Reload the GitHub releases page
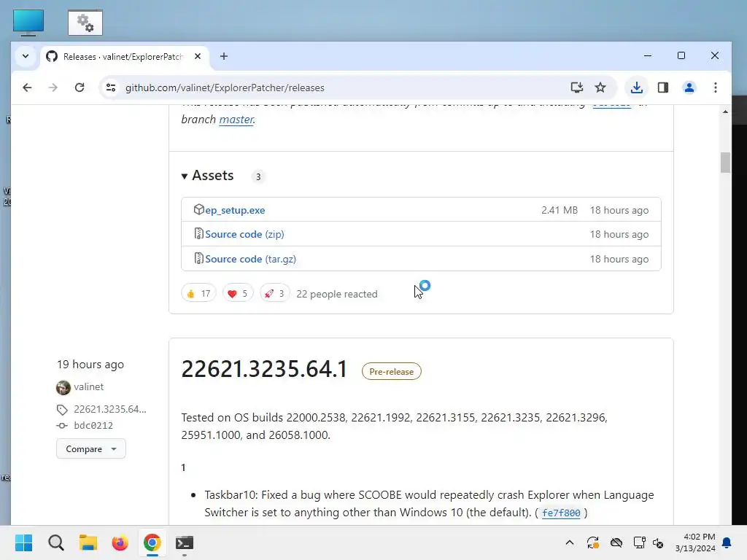 tap(80, 87)
